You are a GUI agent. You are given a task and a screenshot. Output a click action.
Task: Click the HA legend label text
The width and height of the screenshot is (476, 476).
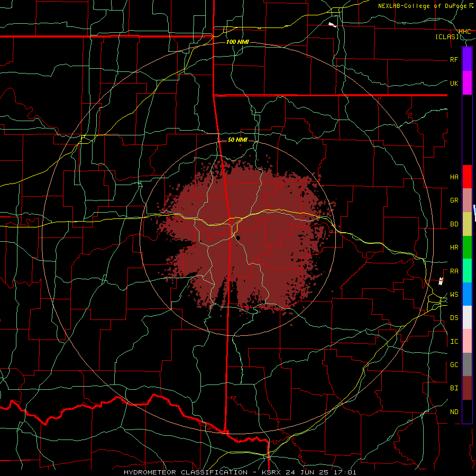click(454, 177)
